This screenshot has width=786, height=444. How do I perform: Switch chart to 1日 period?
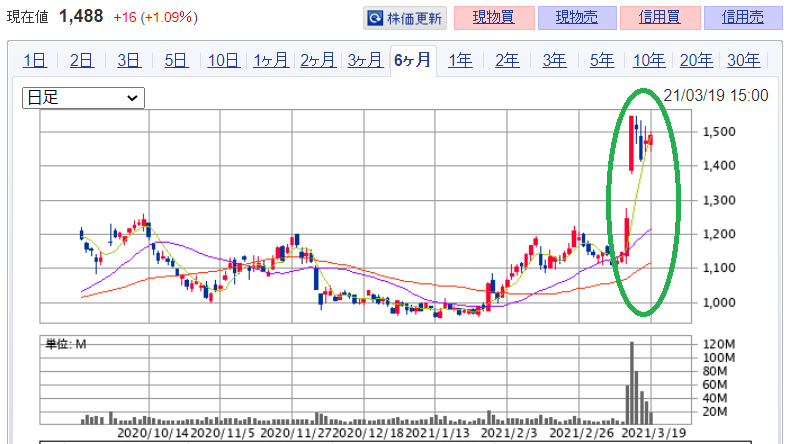click(35, 60)
